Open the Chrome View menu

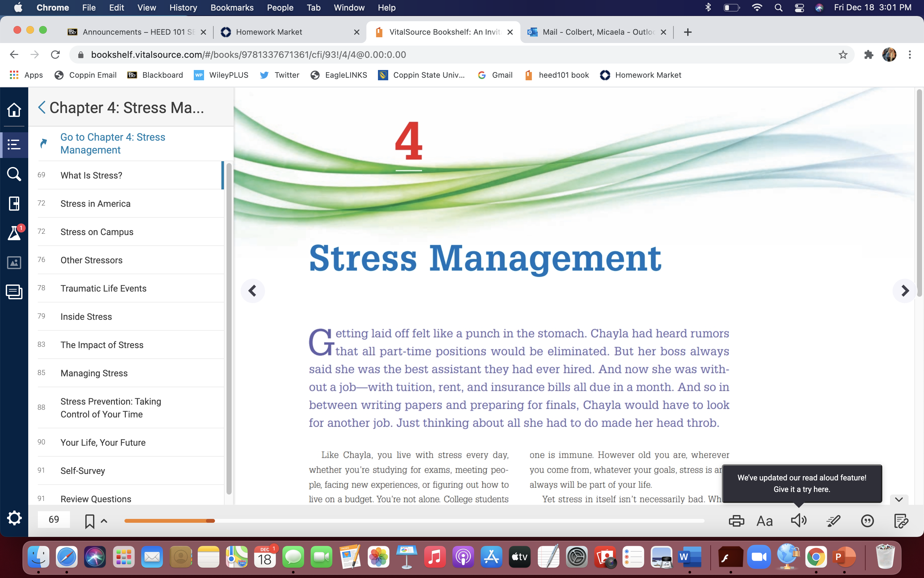tap(147, 8)
